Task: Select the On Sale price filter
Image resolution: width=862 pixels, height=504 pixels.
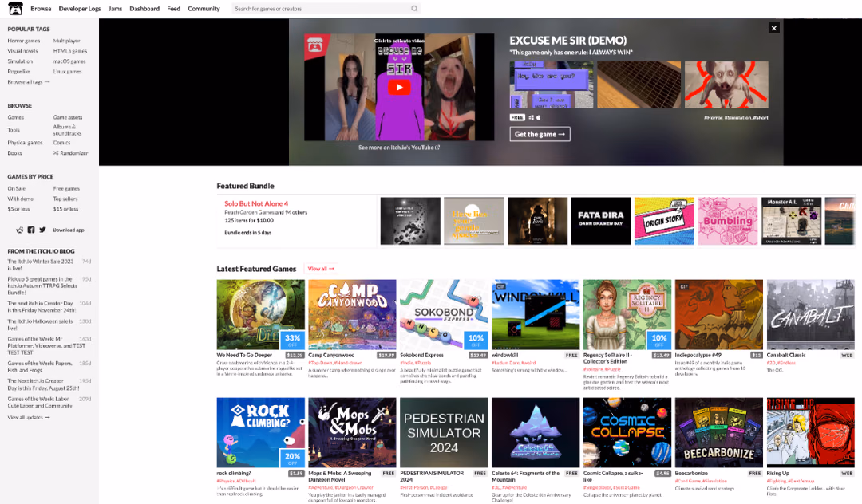Action: [x=17, y=188]
